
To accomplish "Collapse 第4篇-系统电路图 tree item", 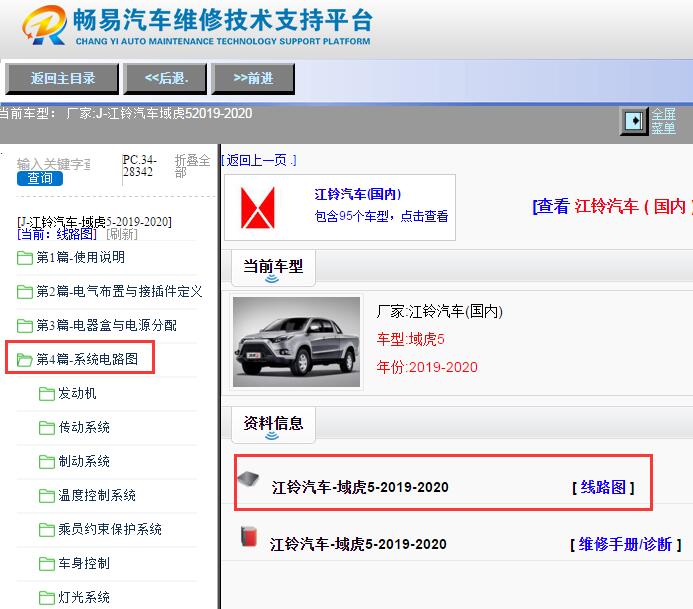I will coord(87,359).
